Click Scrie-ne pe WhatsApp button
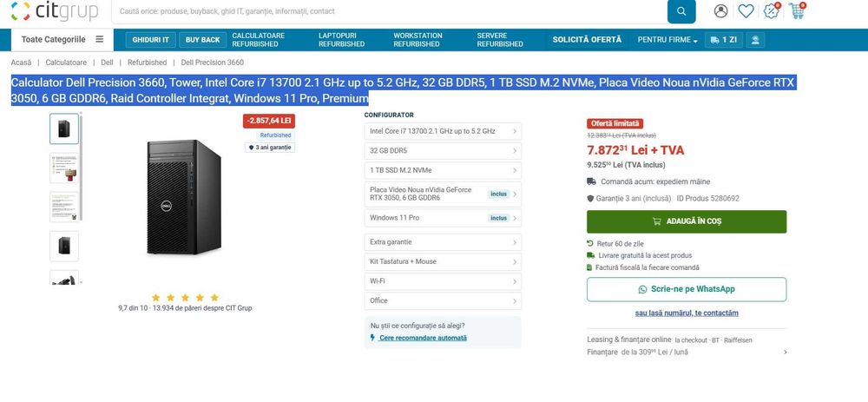 687,289
